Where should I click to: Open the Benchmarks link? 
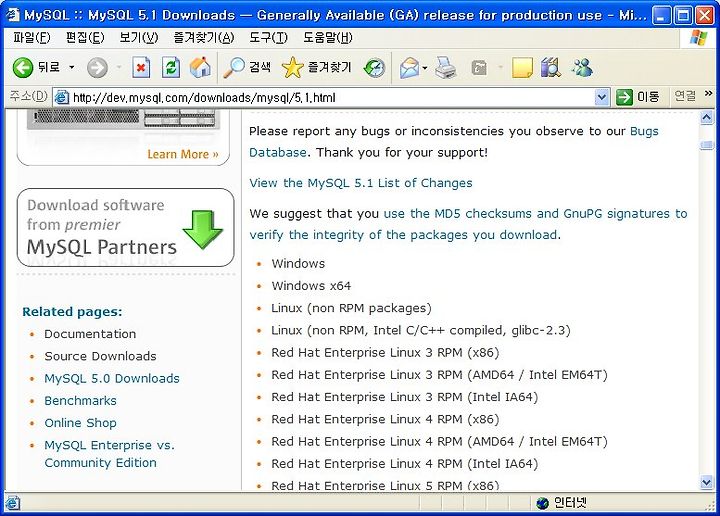80,401
